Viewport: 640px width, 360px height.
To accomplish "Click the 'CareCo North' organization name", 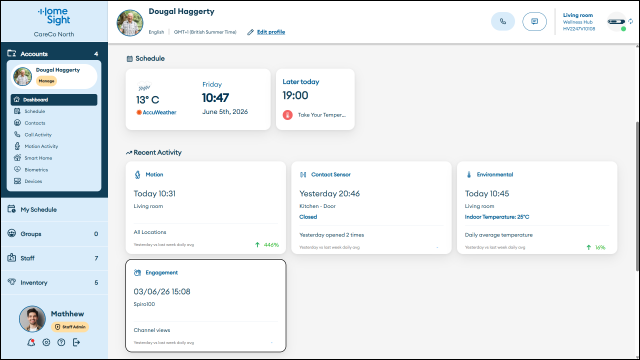I will coord(54,34).
